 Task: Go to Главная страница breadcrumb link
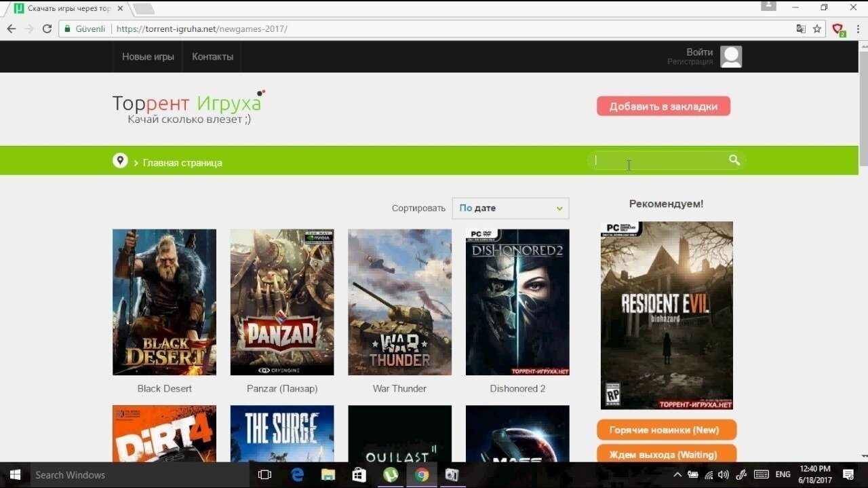182,163
